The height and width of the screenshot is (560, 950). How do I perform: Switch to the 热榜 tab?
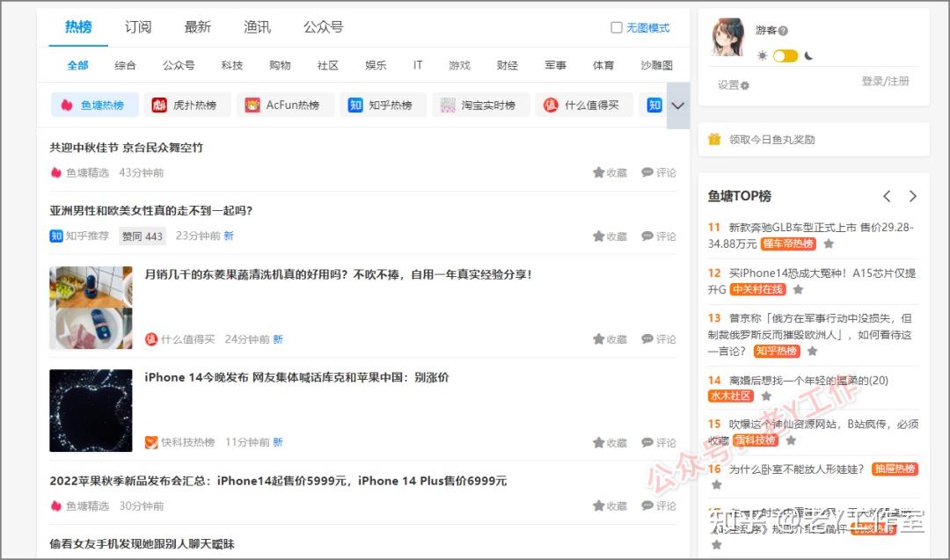[79, 26]
